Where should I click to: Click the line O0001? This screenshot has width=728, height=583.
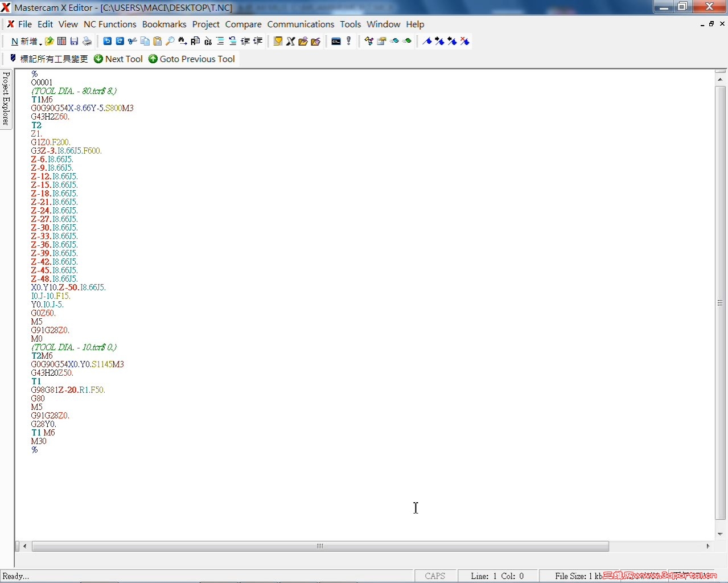[x=42, y=83]
